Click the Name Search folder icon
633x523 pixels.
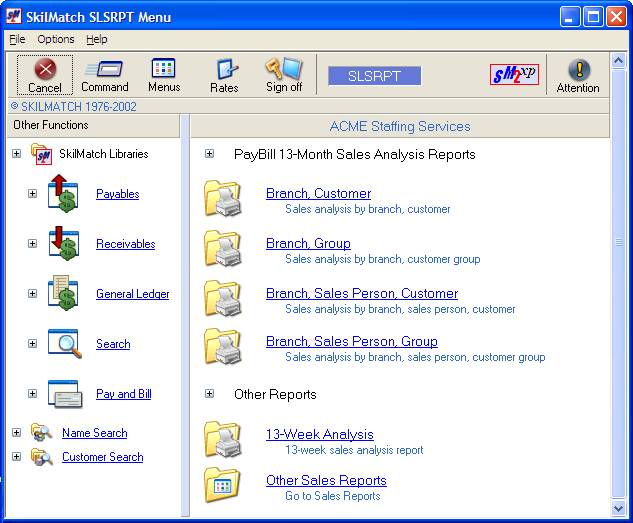click(x=41, y=432)
